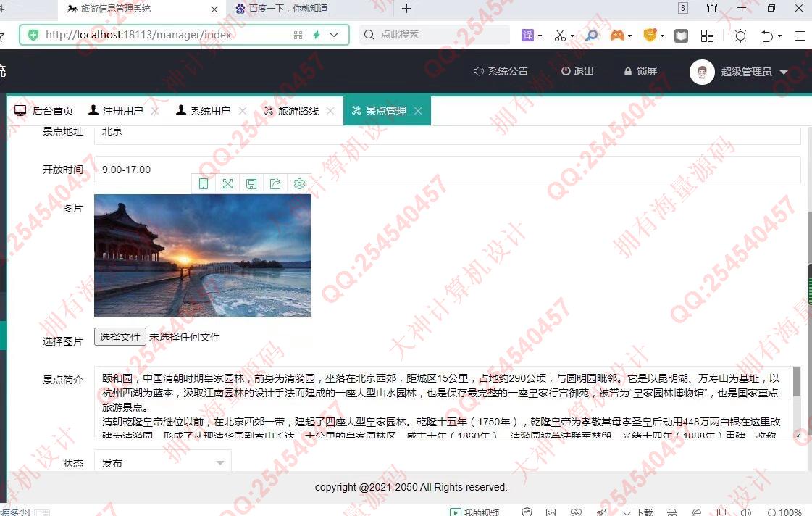The height and width of the screenshot is (516, 812).
Task: Click the 锁屏 lock screen link
Action: click(x=640, y=71)
